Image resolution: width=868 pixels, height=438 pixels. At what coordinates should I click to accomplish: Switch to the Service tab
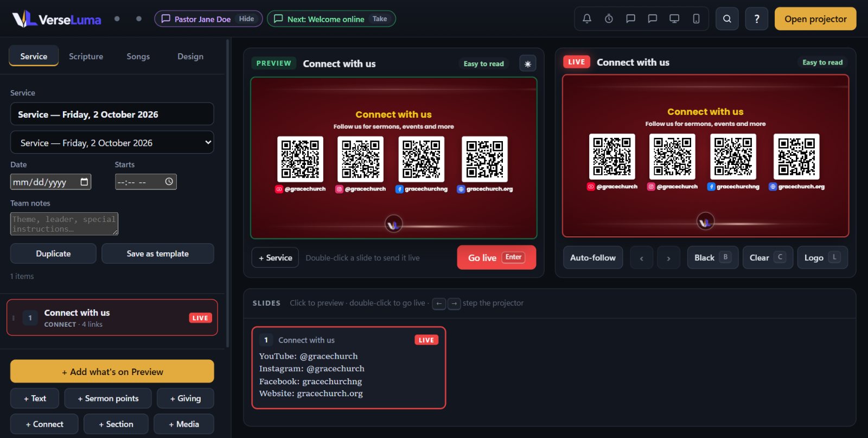34,56
